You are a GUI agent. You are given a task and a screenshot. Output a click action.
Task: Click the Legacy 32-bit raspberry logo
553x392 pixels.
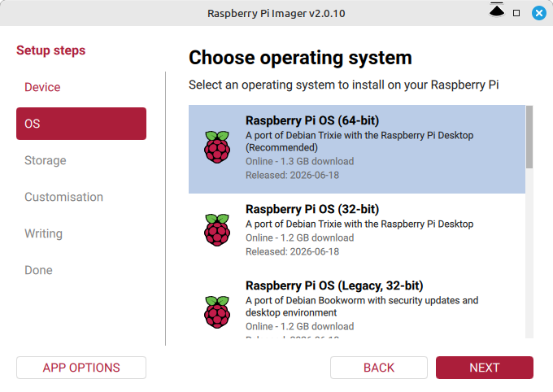tap(217, 312)
